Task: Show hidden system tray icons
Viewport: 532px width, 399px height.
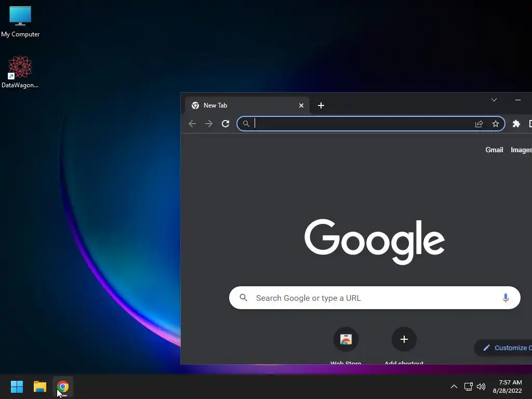Action: tap(454, 387)
